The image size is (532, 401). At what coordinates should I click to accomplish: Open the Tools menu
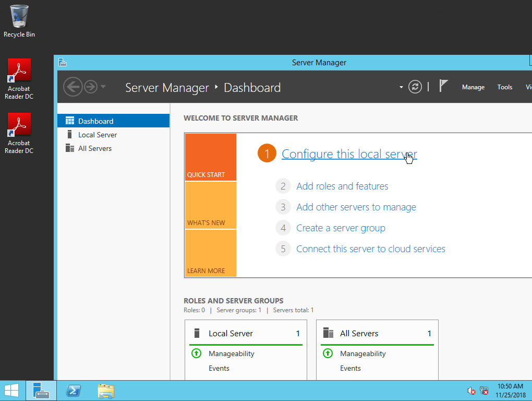tap(504, 87)
